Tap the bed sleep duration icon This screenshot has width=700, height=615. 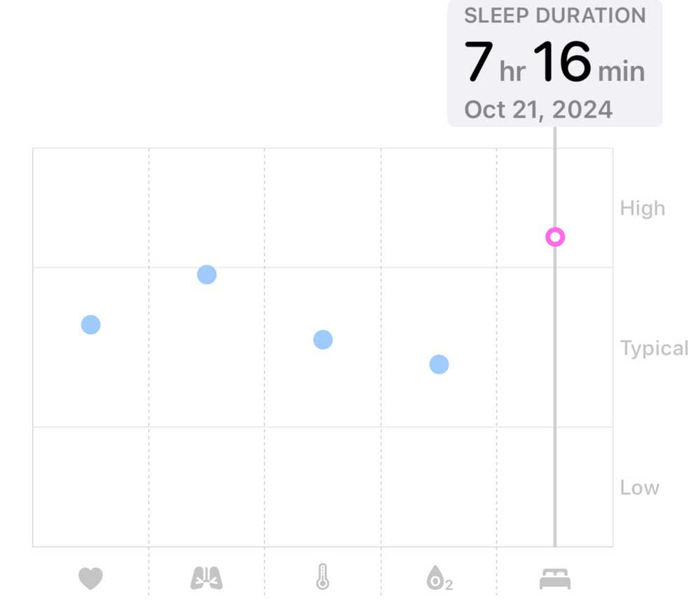point(555,579)
